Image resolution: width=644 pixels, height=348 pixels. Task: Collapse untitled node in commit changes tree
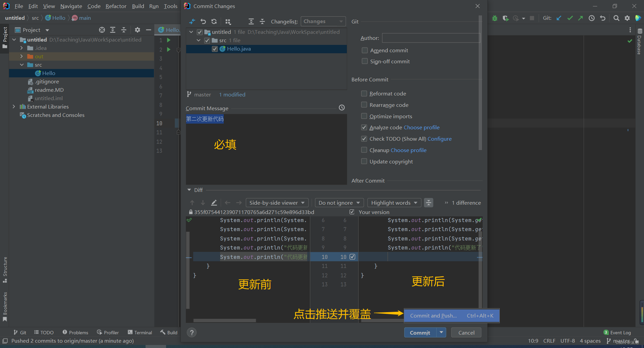(191, 32)
